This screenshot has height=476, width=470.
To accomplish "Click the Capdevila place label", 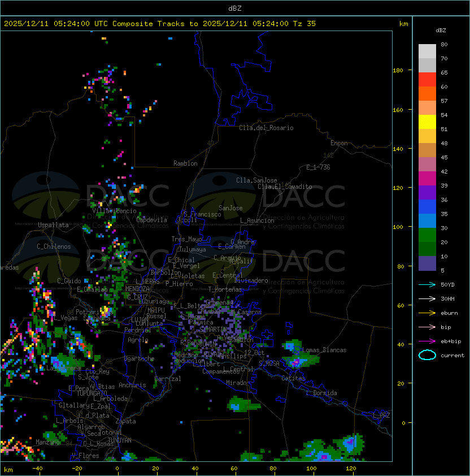I will 152,220.
